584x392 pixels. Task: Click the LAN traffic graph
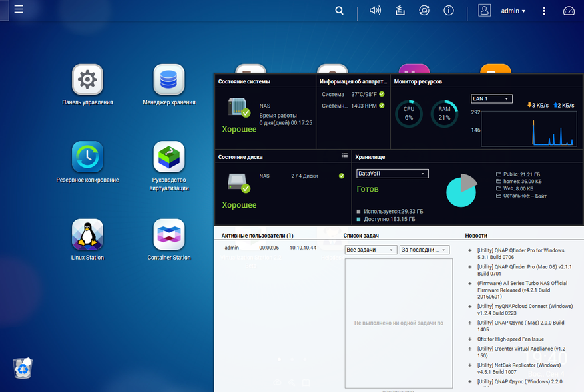[529, 129]
